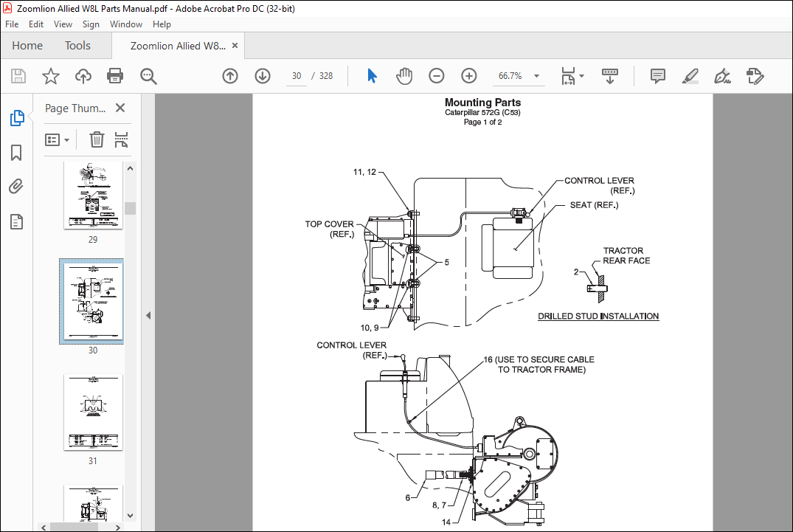Image resolution: width=793 pixels, height=532 pixels.
Task: Add a sticky note comment
Action: pos(657,76)
